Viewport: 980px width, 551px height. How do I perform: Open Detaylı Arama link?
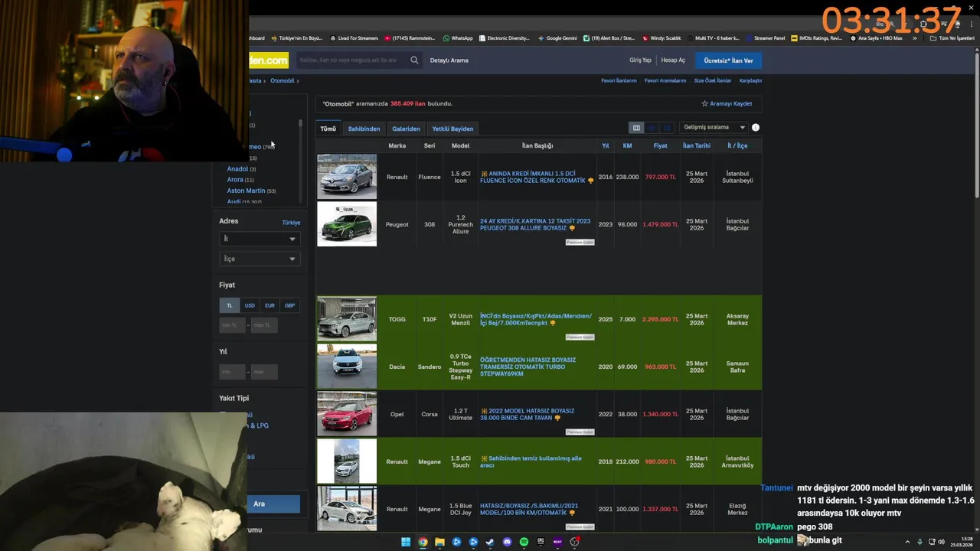[x=449, y=60]
